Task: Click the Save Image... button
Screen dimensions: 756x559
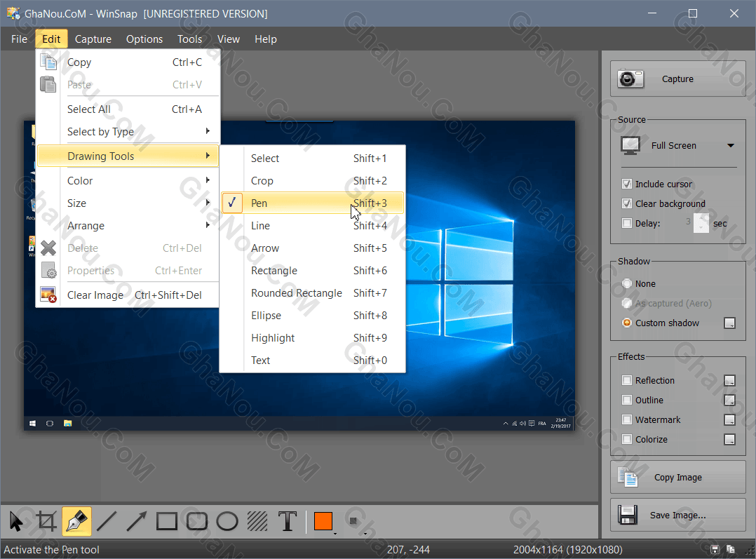Action: (677, 515)
